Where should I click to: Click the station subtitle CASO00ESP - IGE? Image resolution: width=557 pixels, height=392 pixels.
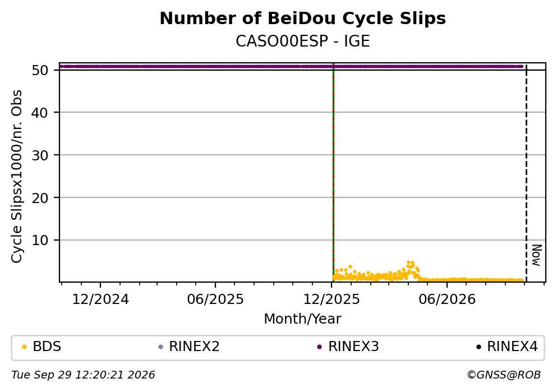click(303, 41)
